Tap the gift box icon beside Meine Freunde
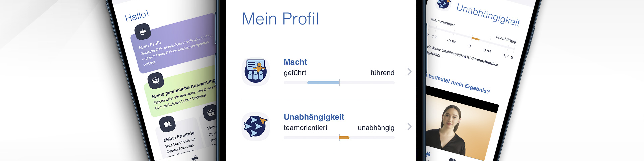 pos(211,113)
